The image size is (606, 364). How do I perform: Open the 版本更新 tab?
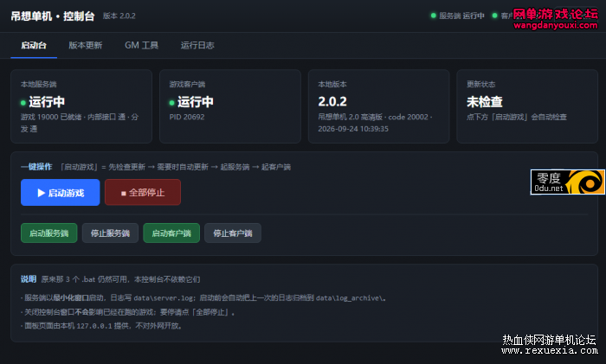pyautogui.click(x=86, y=46)
